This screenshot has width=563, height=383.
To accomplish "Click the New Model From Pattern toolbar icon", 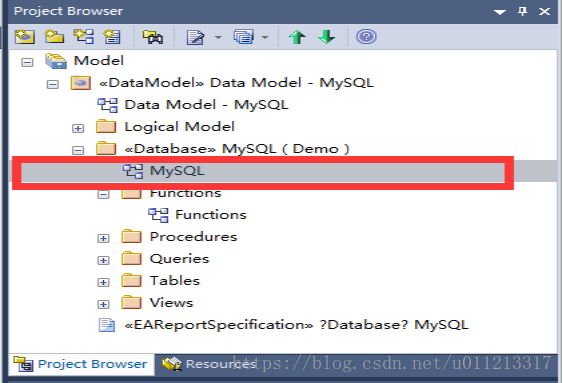I will click(x=24, y=37).
